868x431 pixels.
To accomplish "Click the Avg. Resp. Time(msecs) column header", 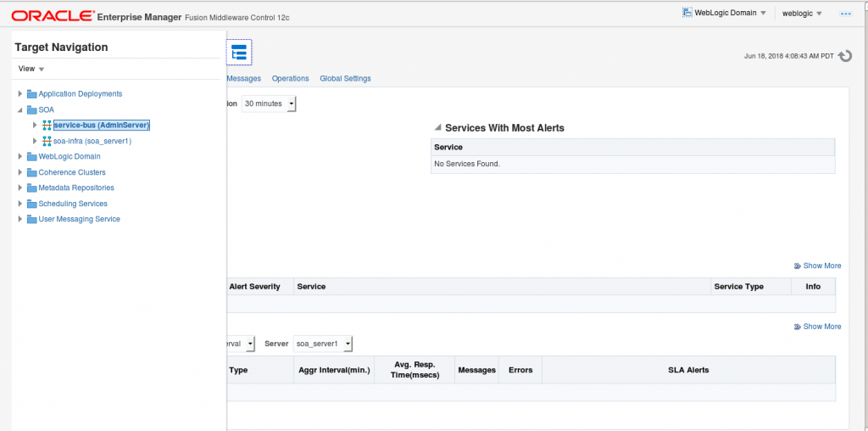I will pos(415,370).
